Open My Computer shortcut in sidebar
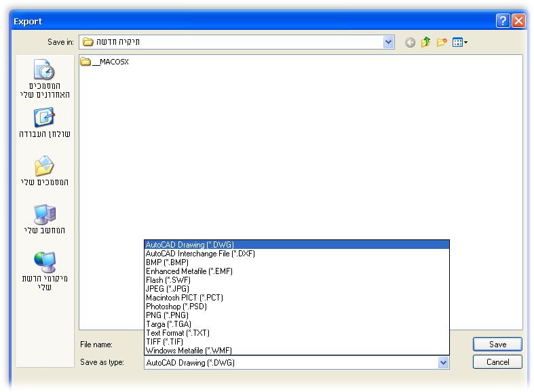Viewport: 534px width, 392px height. coord(45,219)
